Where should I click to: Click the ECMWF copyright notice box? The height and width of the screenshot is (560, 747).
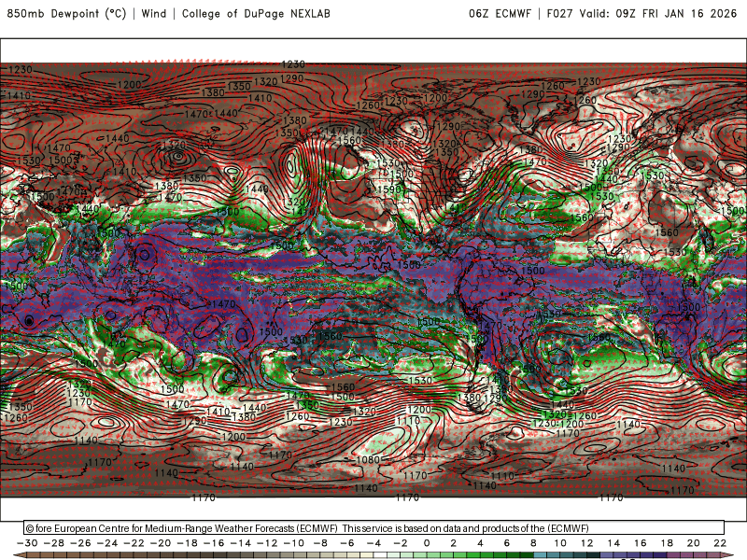point(374,527)
